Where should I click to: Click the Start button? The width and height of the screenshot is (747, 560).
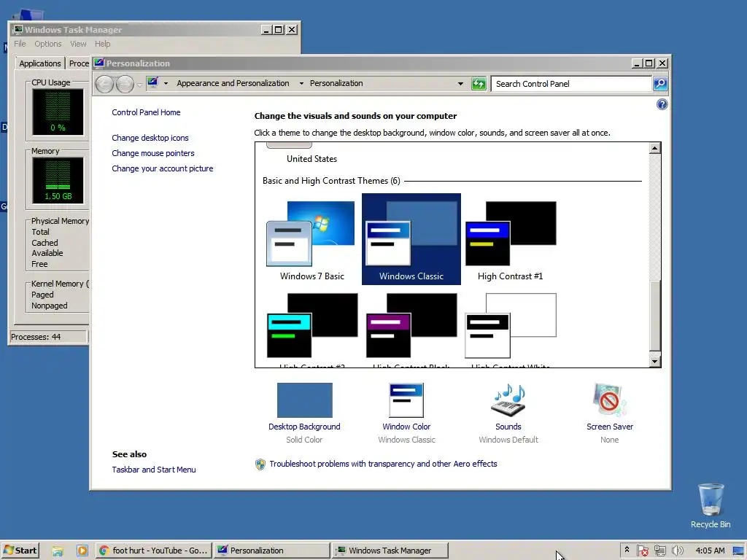[x=20, y=551]
